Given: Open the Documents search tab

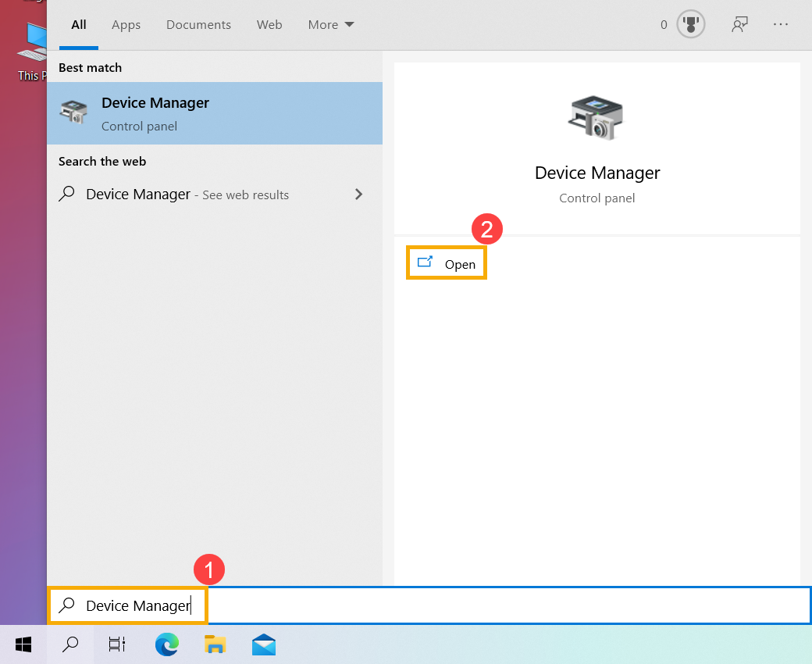Looking at the screenshot, I should (198, 25).
